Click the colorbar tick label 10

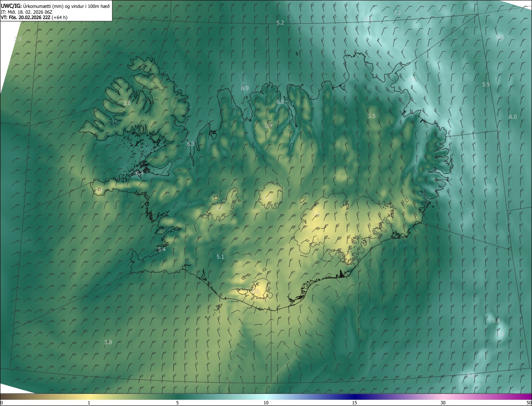[266, 403]
